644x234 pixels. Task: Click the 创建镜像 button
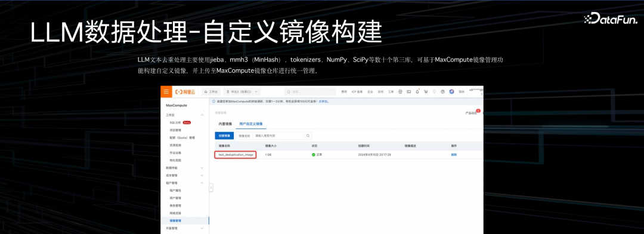coord(225,136)
